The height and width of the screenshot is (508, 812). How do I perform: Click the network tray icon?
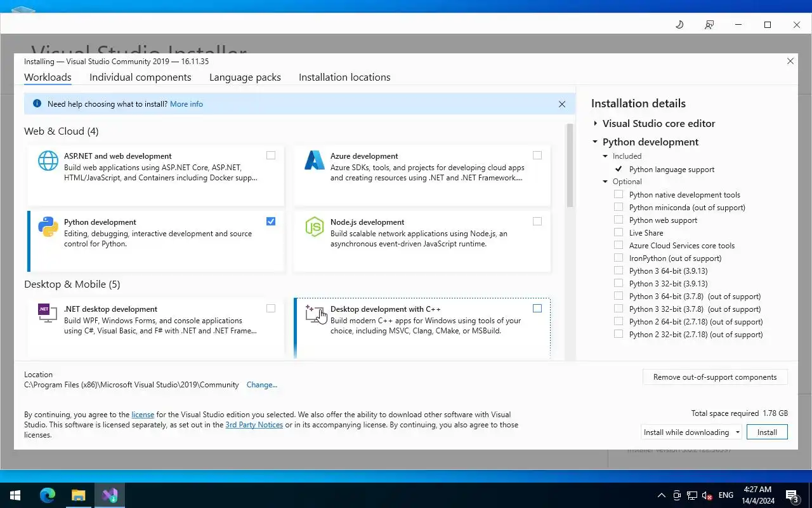click(x=691, y=495)
